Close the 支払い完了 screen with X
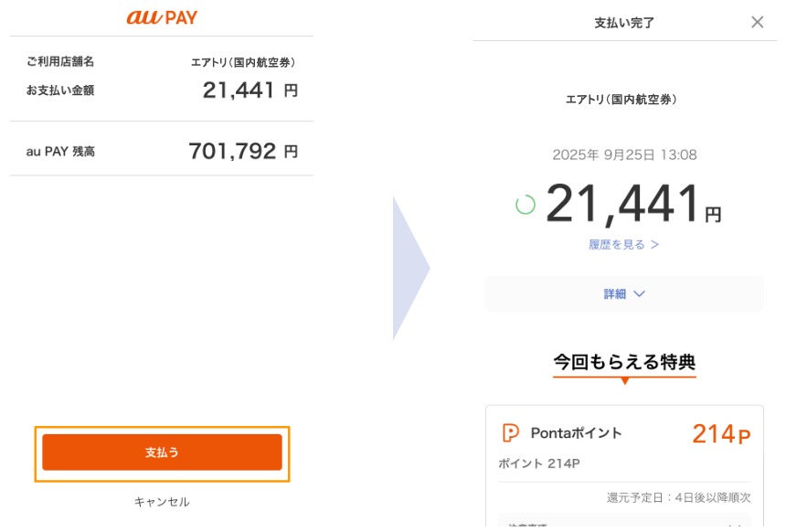The width and height of the screenshot is (786, 532). pyautogui.click(x=757, y=22)
